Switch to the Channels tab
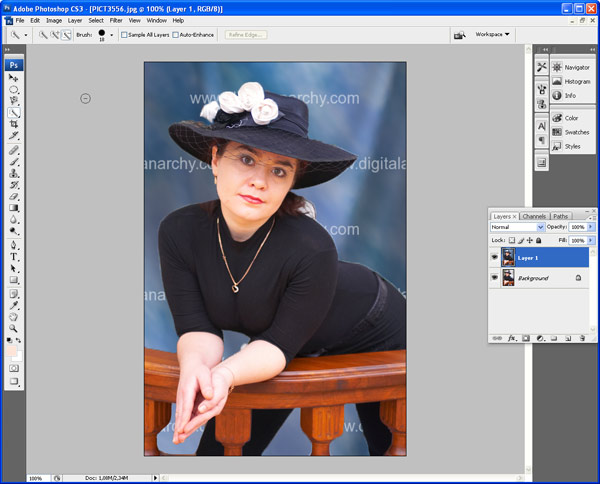This screenshot has height=484, width=600. click(x=534, y=216)
